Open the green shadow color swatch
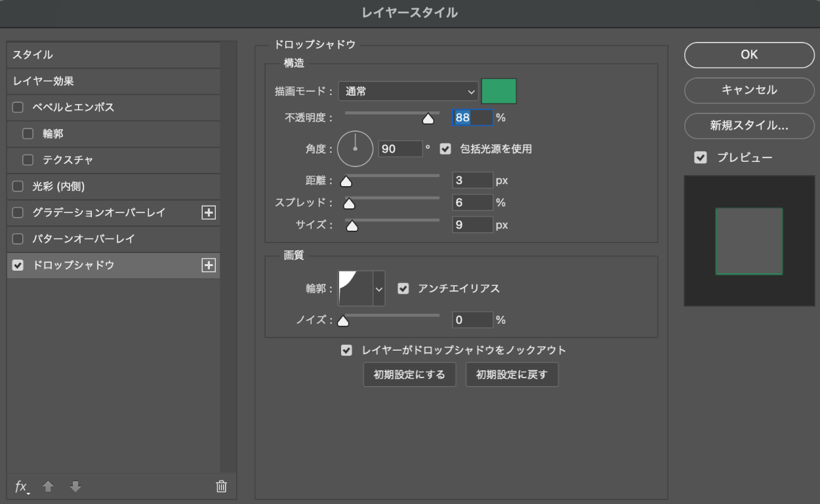The width and height of the screenshot is (820, 504). click(499, 92)
